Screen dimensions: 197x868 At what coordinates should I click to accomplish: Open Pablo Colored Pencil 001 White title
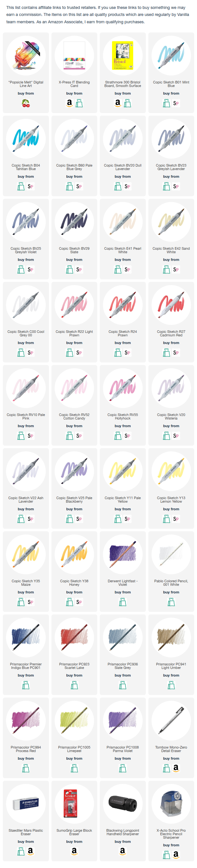pyautogui.click(x=171, y=583)
